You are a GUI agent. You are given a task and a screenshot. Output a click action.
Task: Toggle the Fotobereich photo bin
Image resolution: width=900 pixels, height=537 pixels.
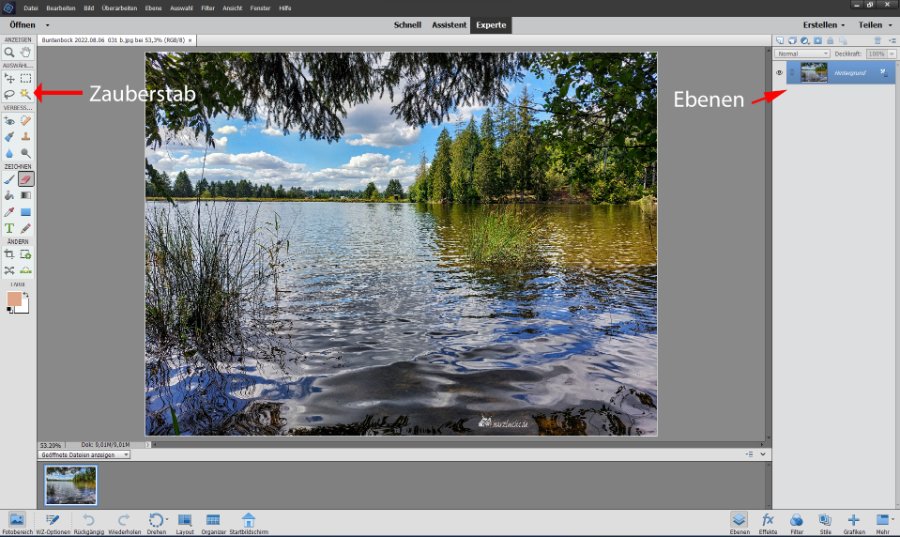coord(17,523)
